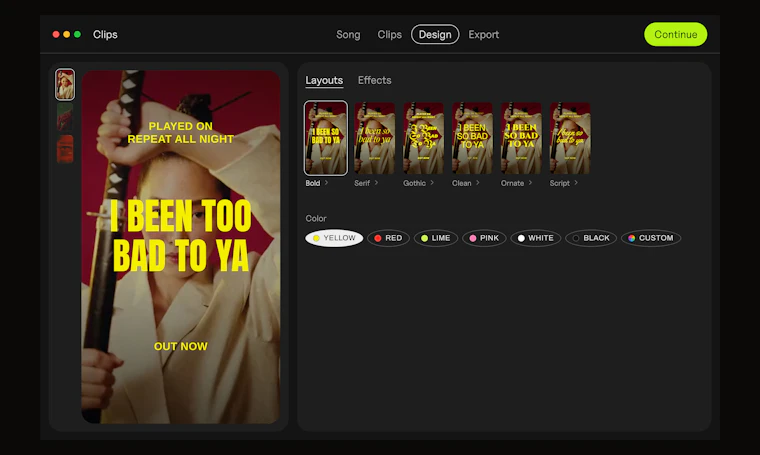Image resolution: width=760 pixels, height=455 pixels.
Task: Select the third red clip thumbnail
Action: (65, 149)
